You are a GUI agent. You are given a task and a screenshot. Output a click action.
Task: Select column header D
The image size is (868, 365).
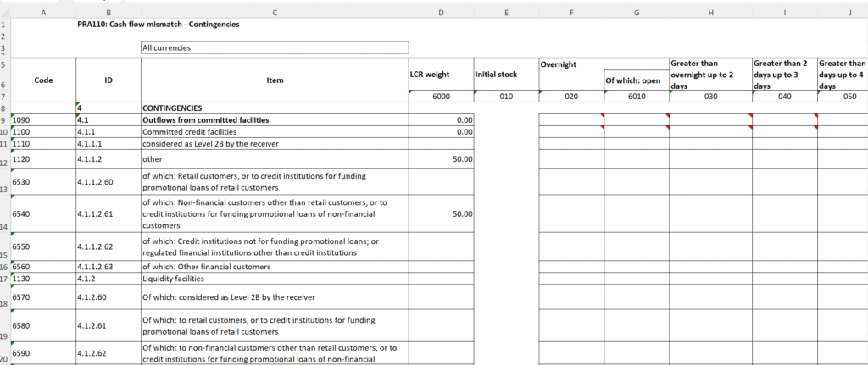pos(440,10)
